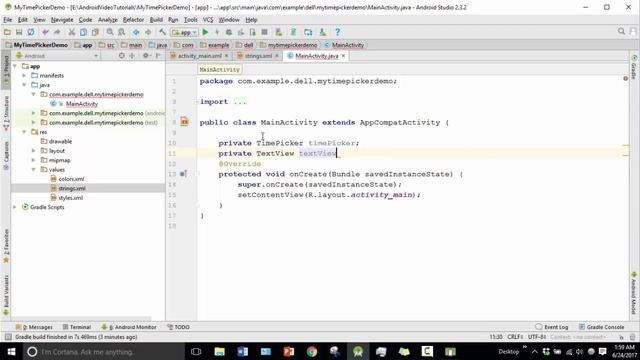Collapse the java folder
Viewport: 640px width, 360px height.
24,85
